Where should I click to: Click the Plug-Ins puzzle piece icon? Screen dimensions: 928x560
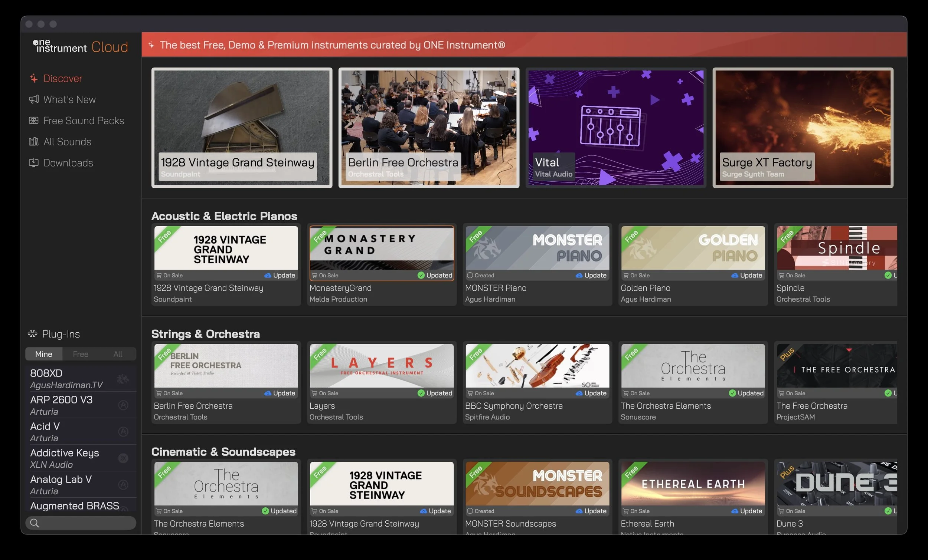(x=33, y=334)
